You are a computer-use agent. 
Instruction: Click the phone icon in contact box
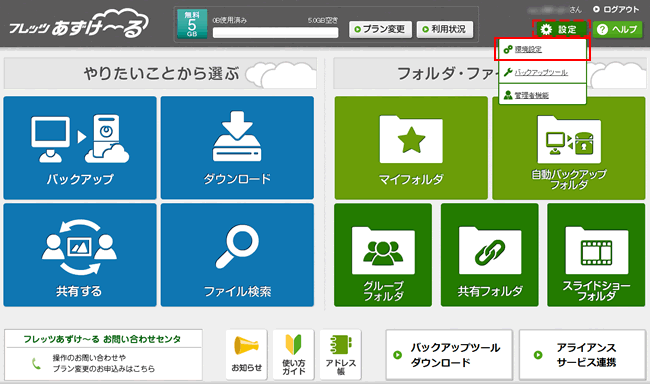pyautogui.click(x=36, y=363)
